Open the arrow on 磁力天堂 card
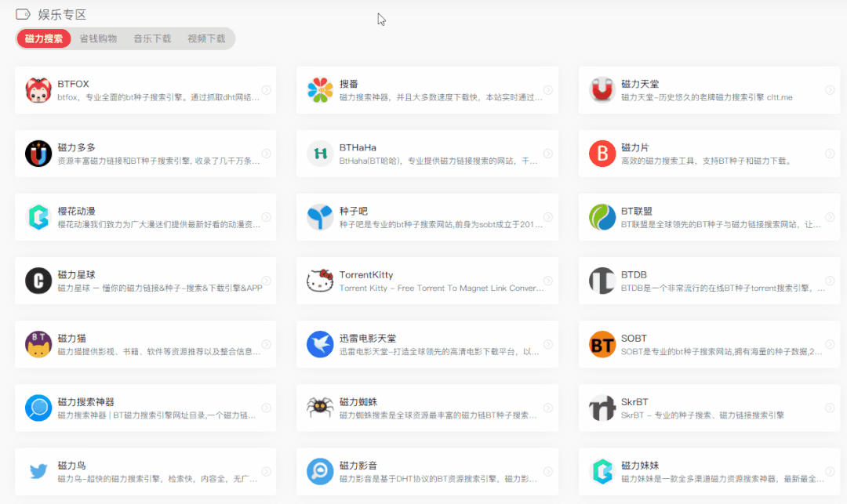This screenshot has width=847, height=504. click(x=830, y=90)
